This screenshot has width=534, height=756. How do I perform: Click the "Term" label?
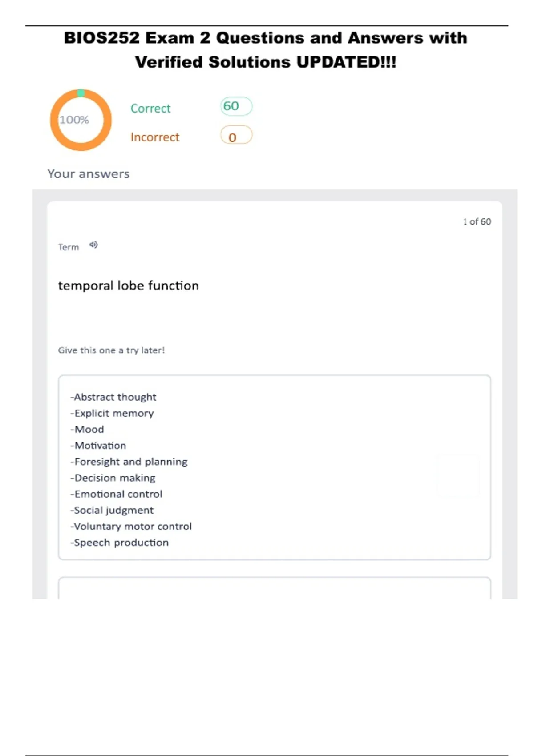[69, 247]
